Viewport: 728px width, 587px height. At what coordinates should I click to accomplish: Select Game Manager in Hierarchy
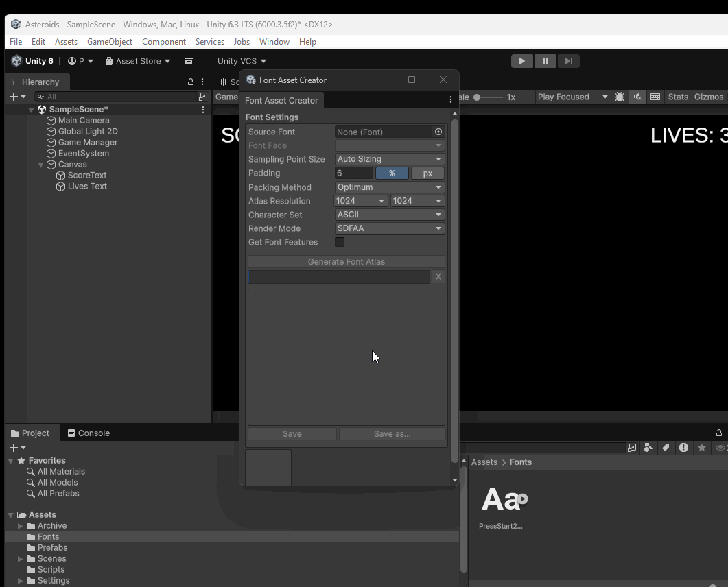point(88,143)
